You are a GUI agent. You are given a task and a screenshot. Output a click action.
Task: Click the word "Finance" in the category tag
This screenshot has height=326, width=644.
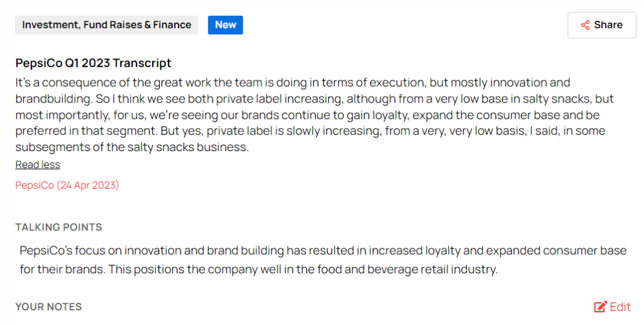tap(172, 25)
